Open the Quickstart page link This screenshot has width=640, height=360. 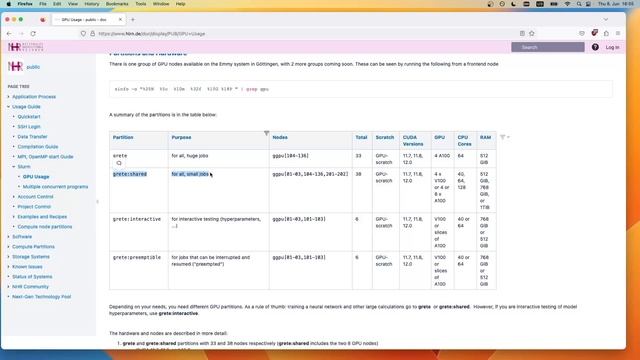(29, 117)
